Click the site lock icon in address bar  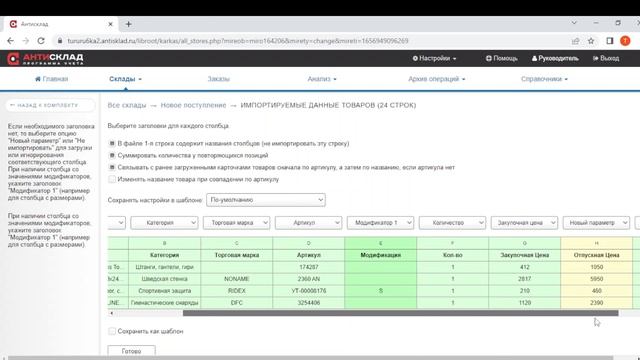60,41
